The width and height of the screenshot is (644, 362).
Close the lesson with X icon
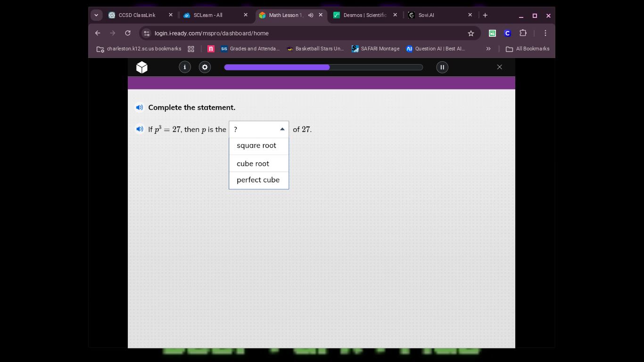click(x=500, y=67)
